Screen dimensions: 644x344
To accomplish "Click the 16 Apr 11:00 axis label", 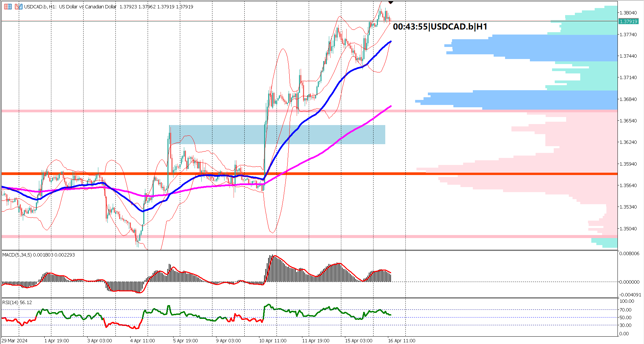I will (401, 340).
